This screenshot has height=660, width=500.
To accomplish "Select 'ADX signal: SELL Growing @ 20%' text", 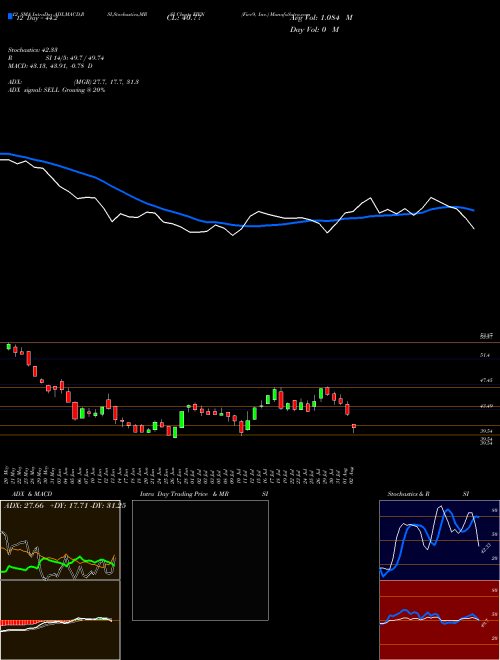I will tap(56, 90).
